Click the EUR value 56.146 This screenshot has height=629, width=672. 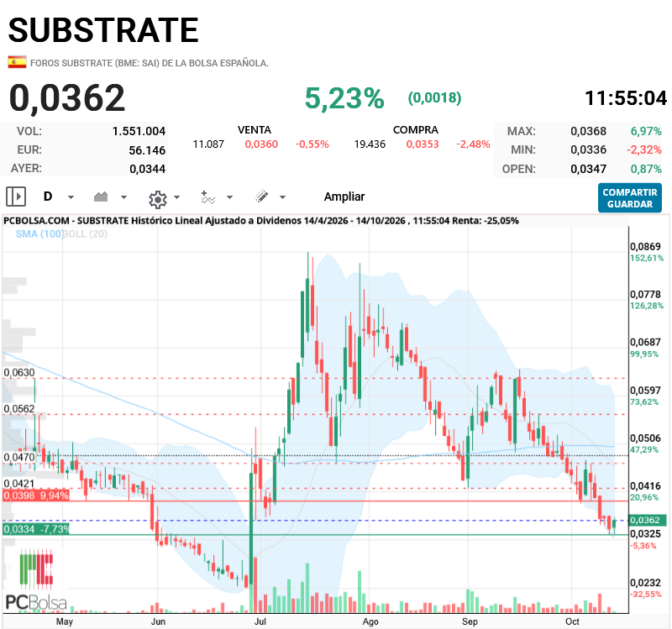tap(147, 150)
